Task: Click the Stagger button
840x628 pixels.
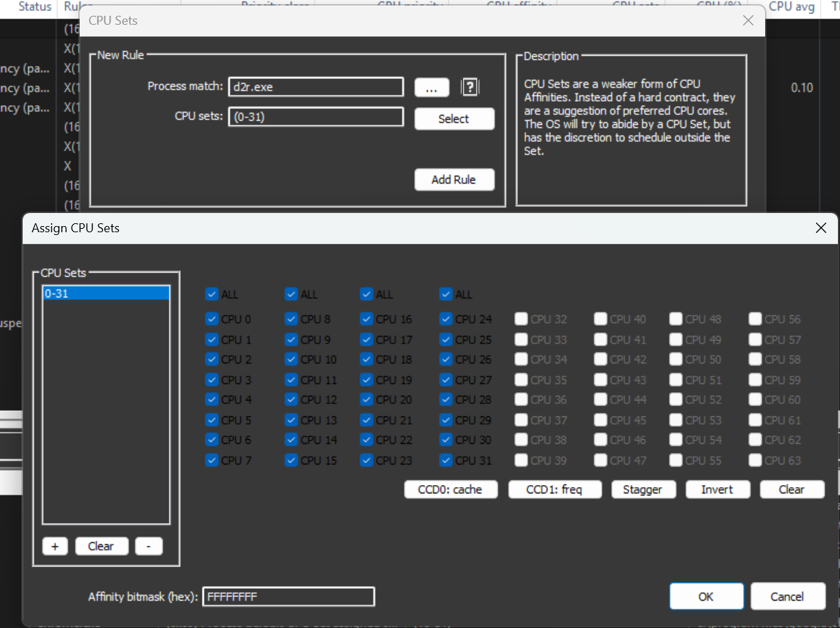Action: tap(642, 489)
